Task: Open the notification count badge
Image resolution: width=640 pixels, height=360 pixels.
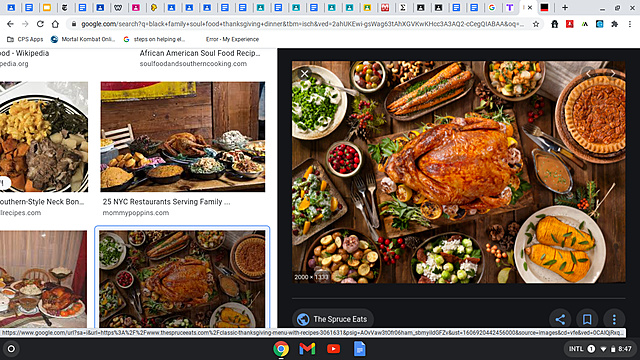Action: 591,349
